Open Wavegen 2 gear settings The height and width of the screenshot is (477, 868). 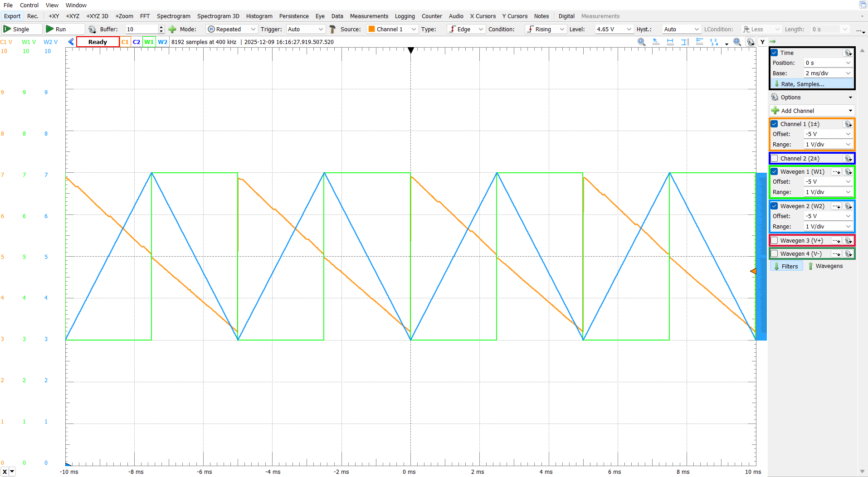point(848,206)
